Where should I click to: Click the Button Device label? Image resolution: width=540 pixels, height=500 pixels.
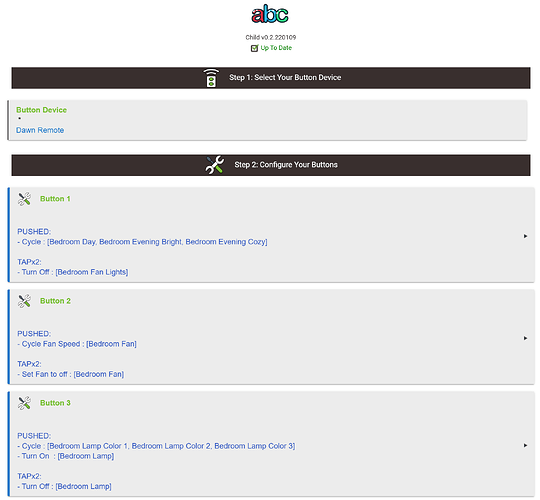click(41, 110)
